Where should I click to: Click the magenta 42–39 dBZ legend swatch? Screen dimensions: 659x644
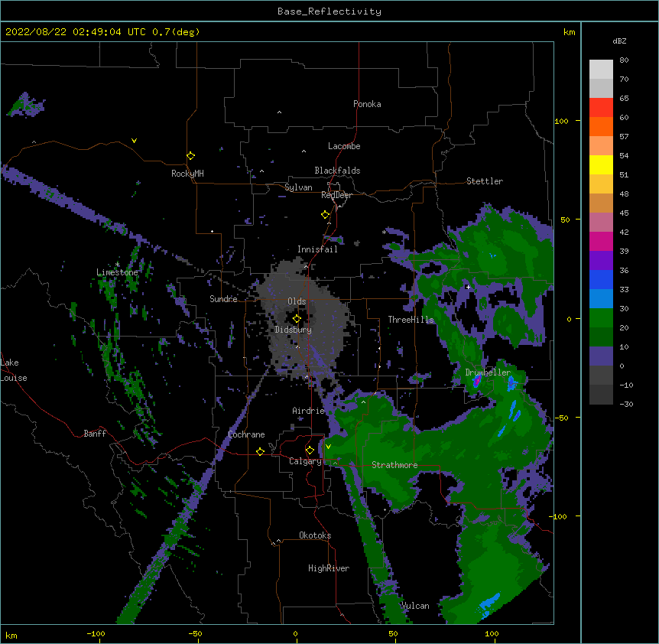click(x=601, y=242)
